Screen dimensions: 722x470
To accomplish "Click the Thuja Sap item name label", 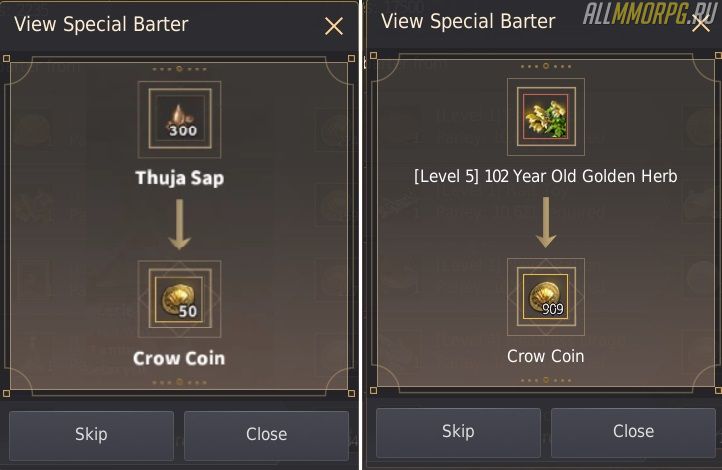I will (x=180, y=179).
